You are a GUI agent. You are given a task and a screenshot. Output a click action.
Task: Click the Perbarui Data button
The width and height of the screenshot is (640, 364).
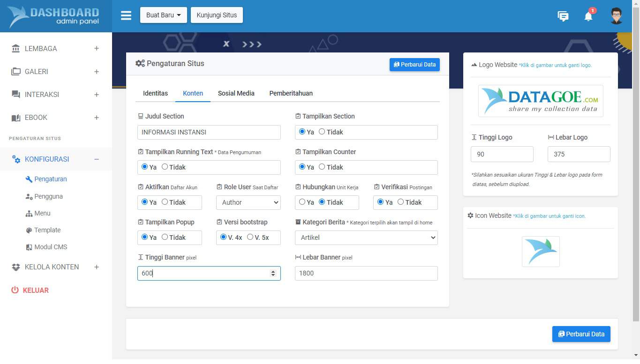(414, 64)
